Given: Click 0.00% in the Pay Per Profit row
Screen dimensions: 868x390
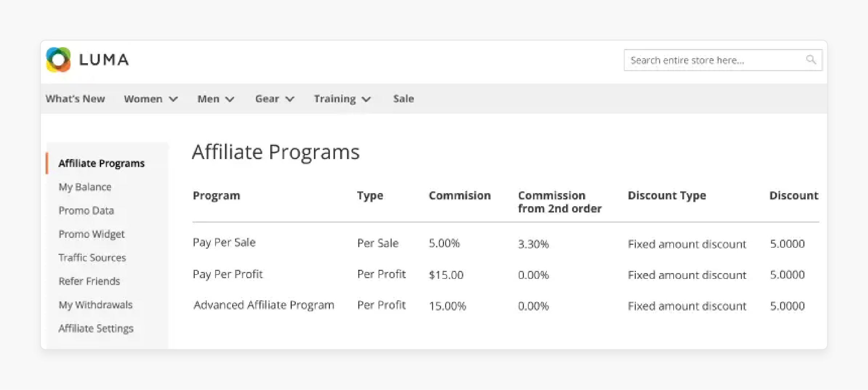Looking at the screenshot, I should coord(533,275).
